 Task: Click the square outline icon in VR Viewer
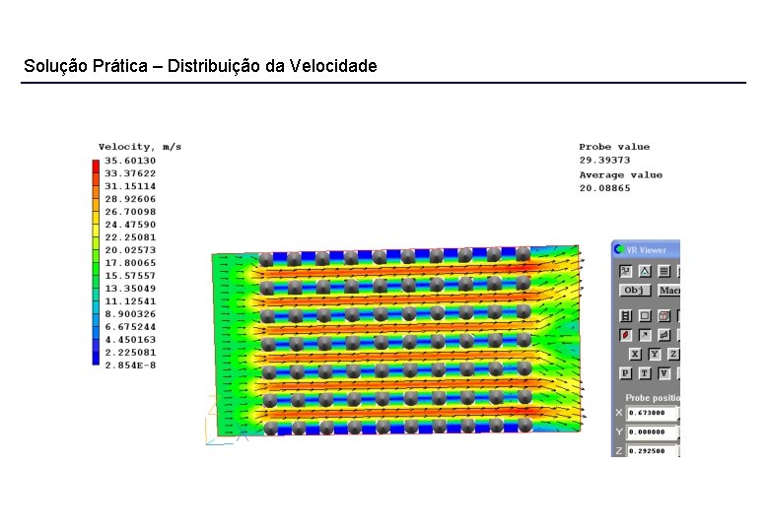pyautogui.click(x=645, y=316)
